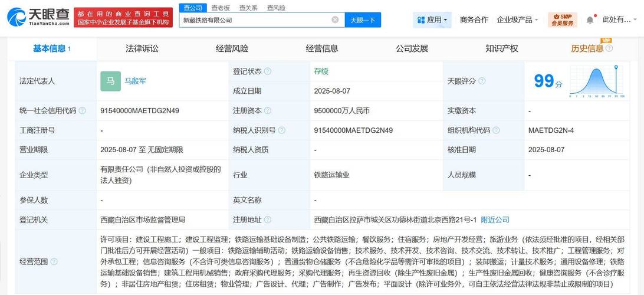The width and height of the screenshot is (644, 295).
Task: Click the grid icon of 应用
Action: [x=420, y=19]
